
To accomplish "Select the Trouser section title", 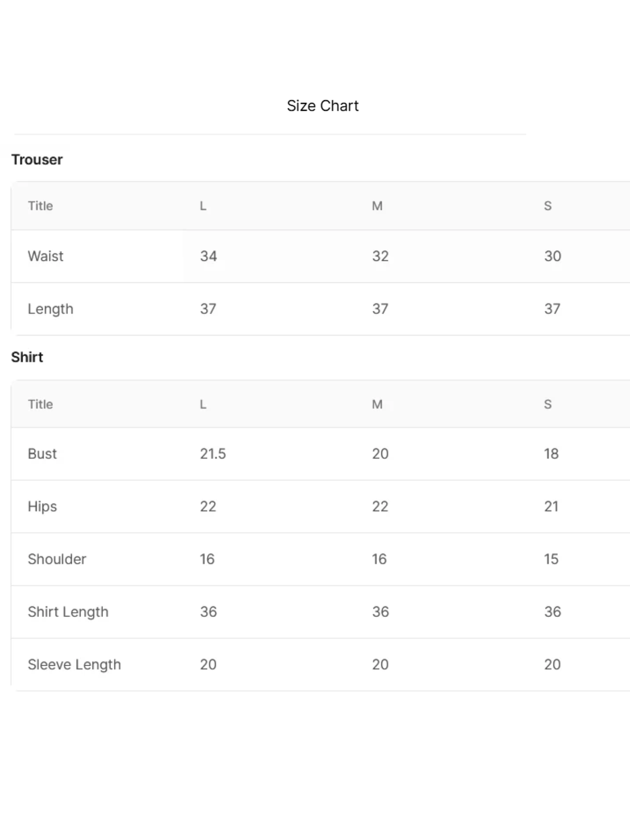I will point(37,160).
